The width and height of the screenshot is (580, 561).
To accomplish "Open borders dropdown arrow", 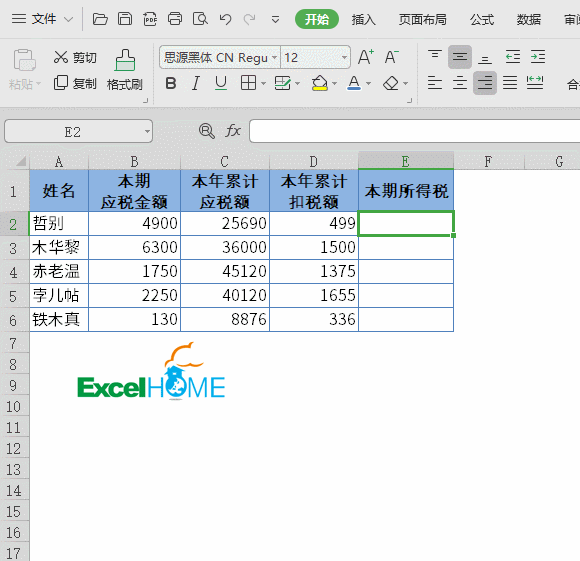I will point(263,84).
